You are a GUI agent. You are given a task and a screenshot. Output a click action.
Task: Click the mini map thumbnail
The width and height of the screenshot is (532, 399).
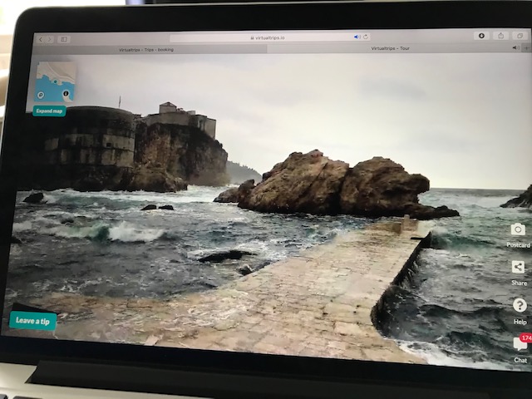pyautogui.click(x=55, y=82)
